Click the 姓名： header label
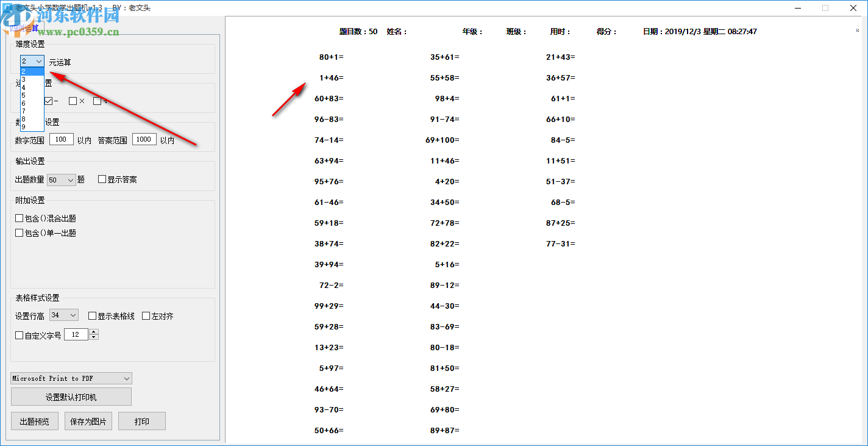 click(397, 32)
